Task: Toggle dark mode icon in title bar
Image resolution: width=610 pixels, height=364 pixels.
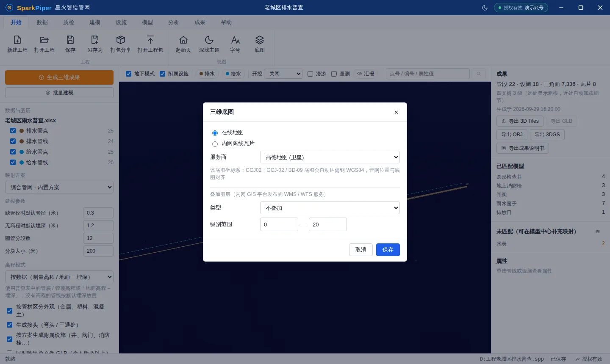Action: (485, 8)
